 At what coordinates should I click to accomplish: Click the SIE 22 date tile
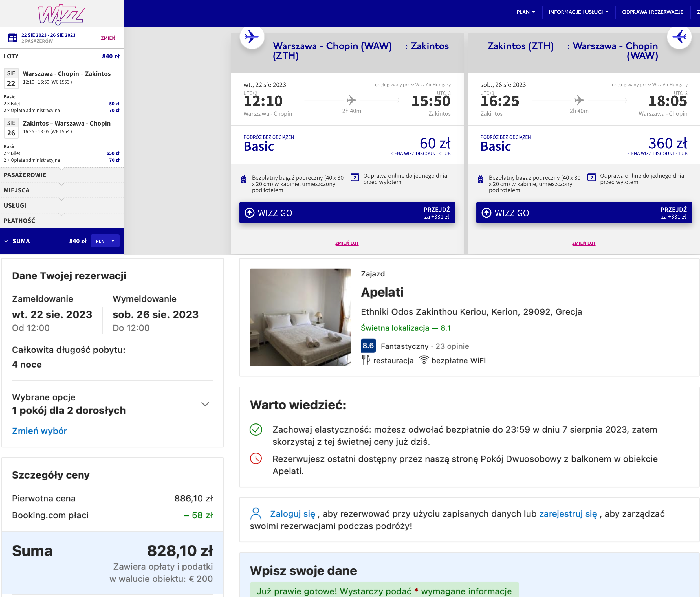pyautogui.click(x=11, y=78)
